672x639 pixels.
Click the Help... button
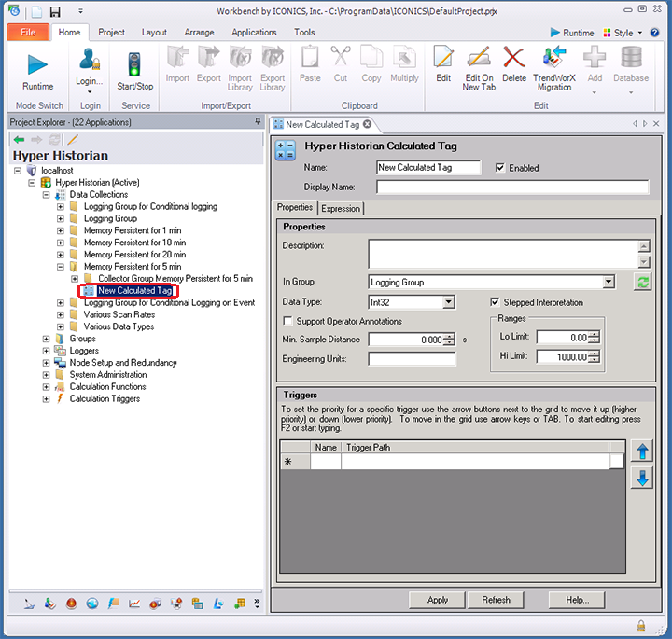[577, 600]
